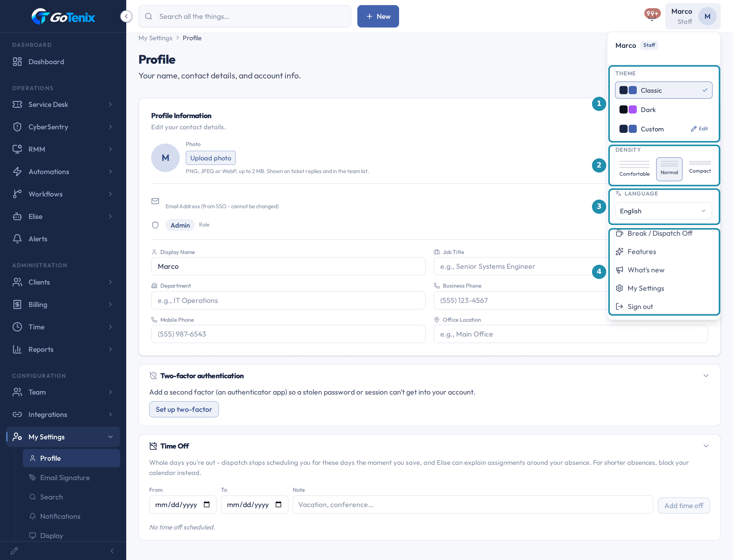The image size is (733, 560).
Task: Switch to the Dark theme
Action: click(663, 110)
